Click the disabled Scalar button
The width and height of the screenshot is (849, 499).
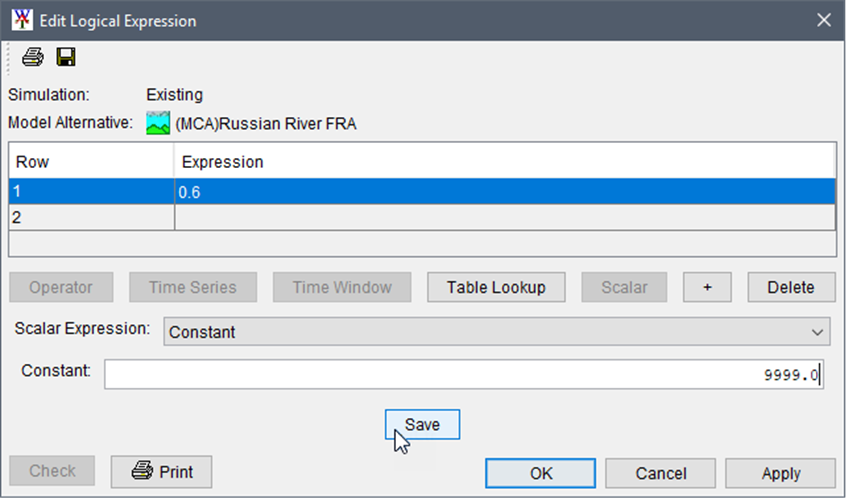click(624, 287)
